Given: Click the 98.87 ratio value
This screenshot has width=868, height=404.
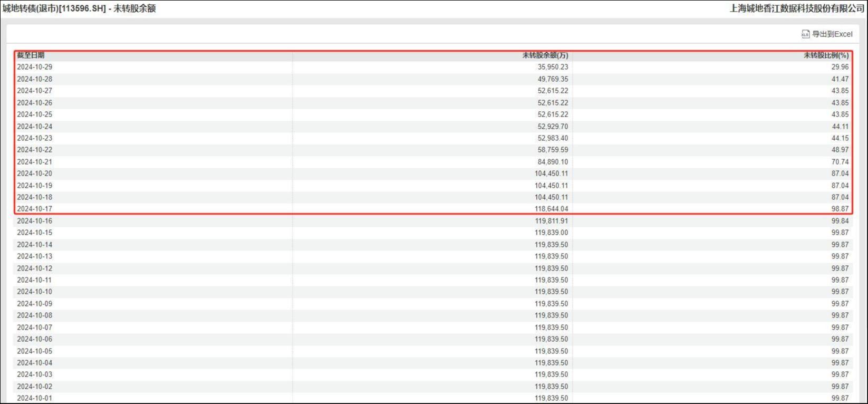Looking at the screenshot, I should tap(840, 209).
